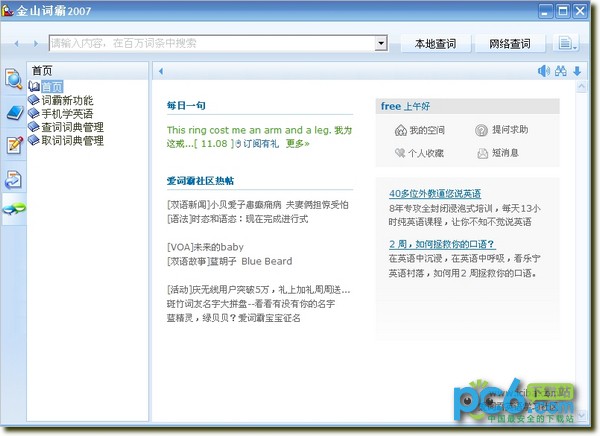Image resolution: width=600 pixels, height=436 pixels.
Task: Click the heart icon for 个人收藏
Action: pyautogui.click(x=400, y=153)
